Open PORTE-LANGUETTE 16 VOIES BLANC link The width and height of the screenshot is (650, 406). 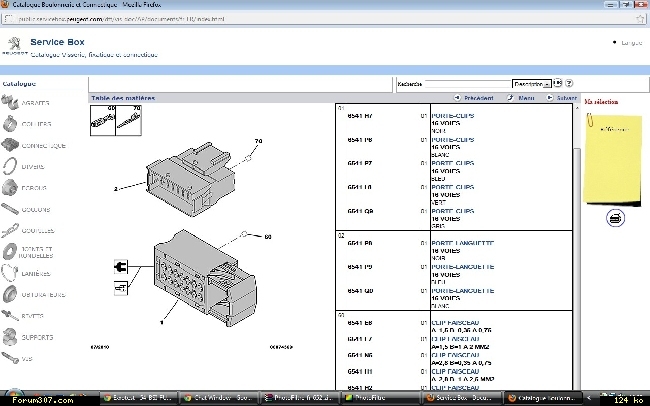pos(463,291)
